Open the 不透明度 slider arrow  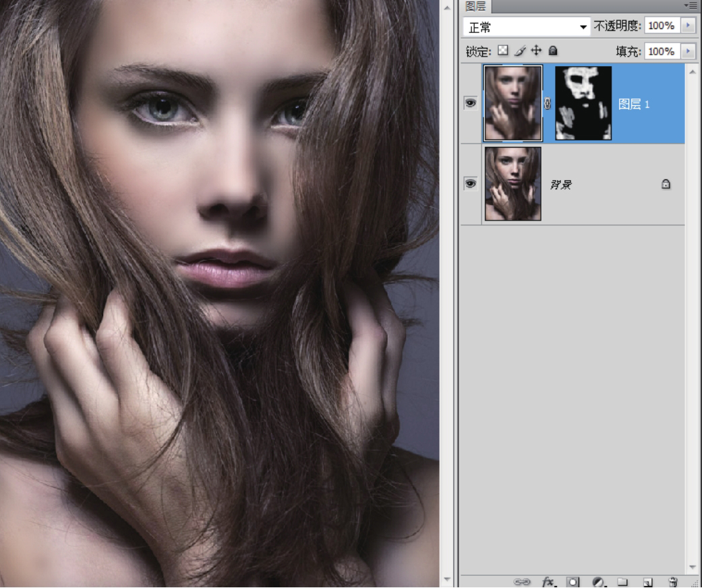coord(688,26)
